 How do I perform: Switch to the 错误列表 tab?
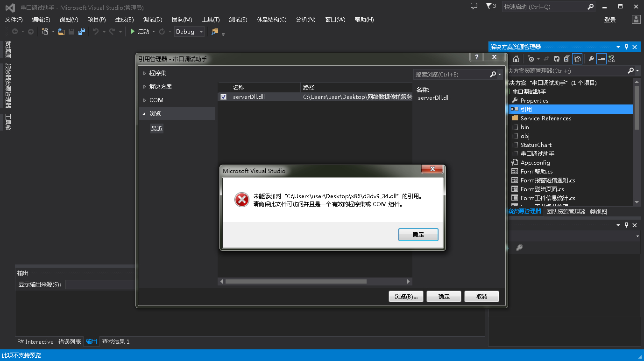70,342
